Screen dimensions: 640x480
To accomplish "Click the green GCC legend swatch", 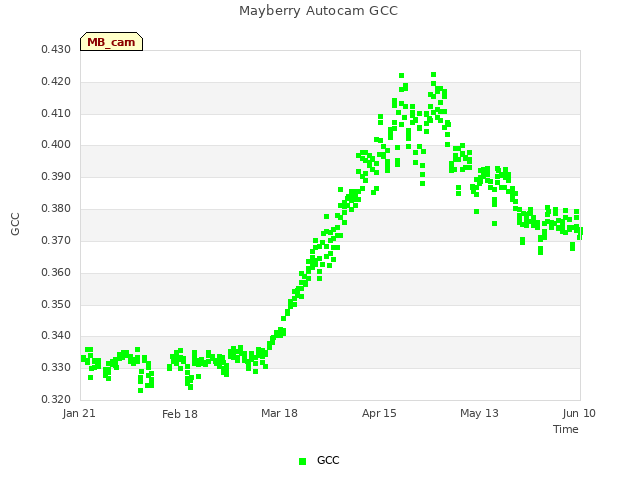I will (x=302, y=461).
